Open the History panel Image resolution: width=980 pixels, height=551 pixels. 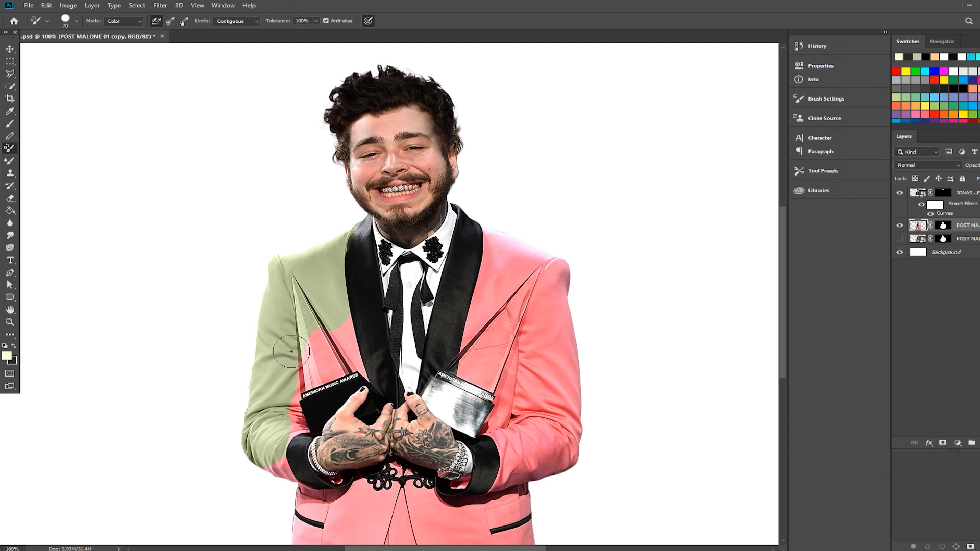[817, 46]
